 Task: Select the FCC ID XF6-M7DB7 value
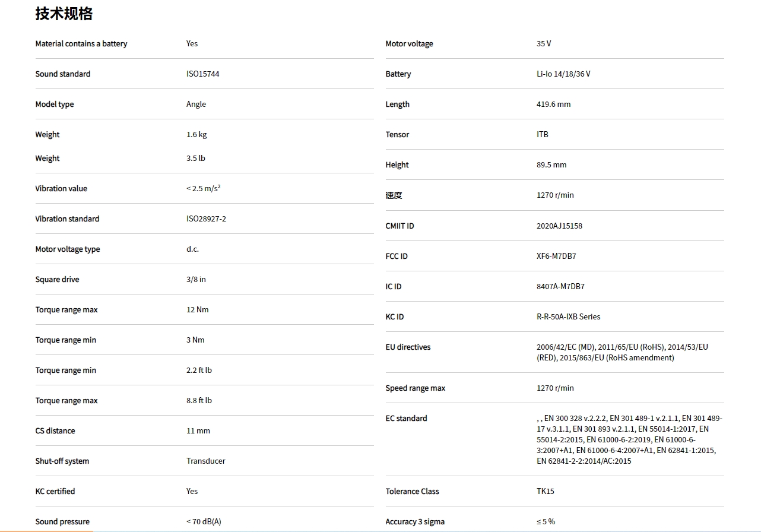[556, 256]
